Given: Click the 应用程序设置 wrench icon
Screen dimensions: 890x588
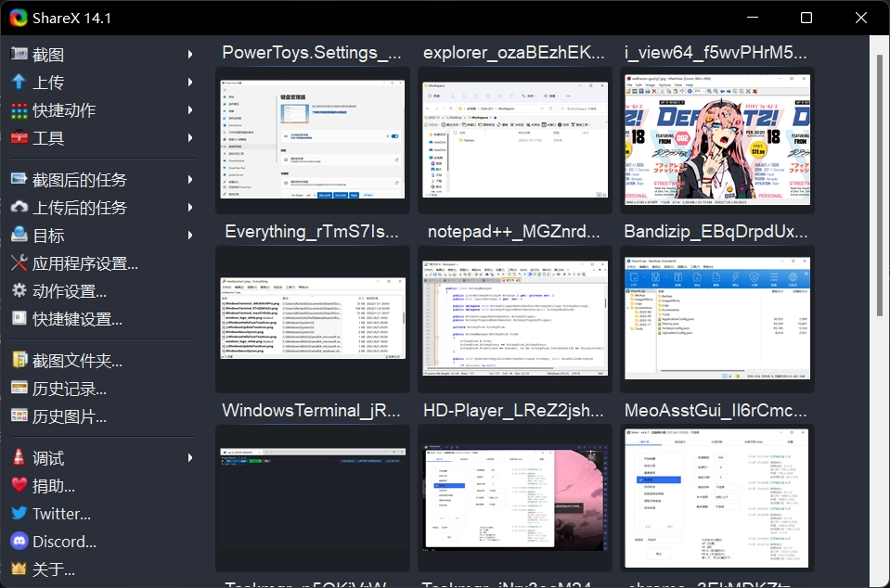Looking at the screenshot, I should pos(19,262).
